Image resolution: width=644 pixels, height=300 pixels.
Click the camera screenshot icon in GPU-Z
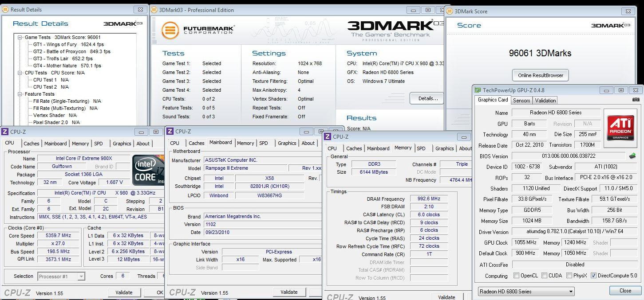click(x=636, y=100)
